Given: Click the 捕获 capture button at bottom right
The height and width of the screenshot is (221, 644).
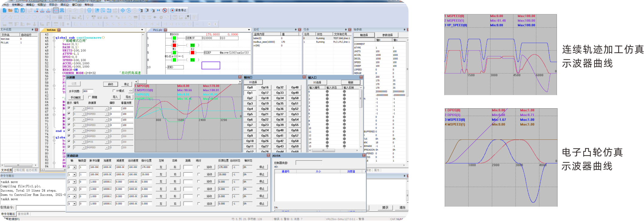Looking at the screenshot, I should 385,208.
